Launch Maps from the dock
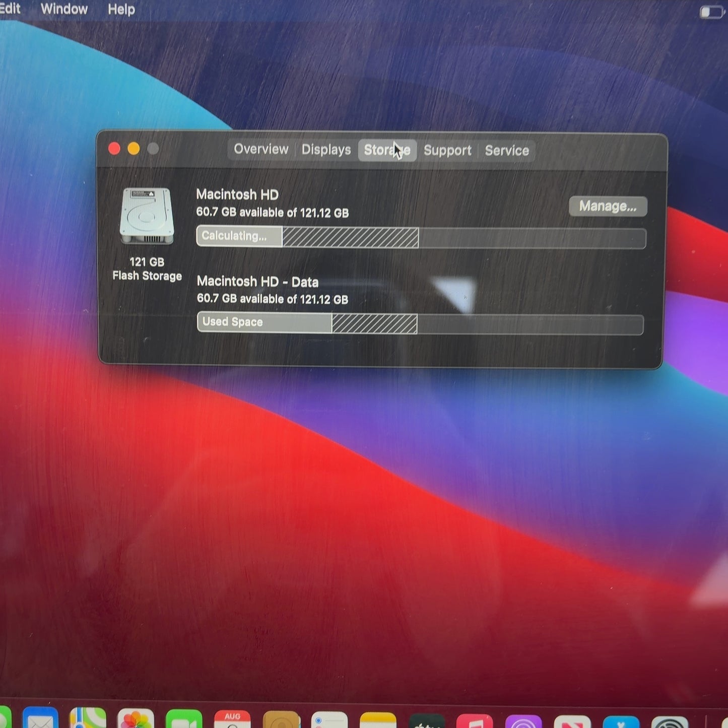This screenshot has width=728, height=728. [88, 718]
